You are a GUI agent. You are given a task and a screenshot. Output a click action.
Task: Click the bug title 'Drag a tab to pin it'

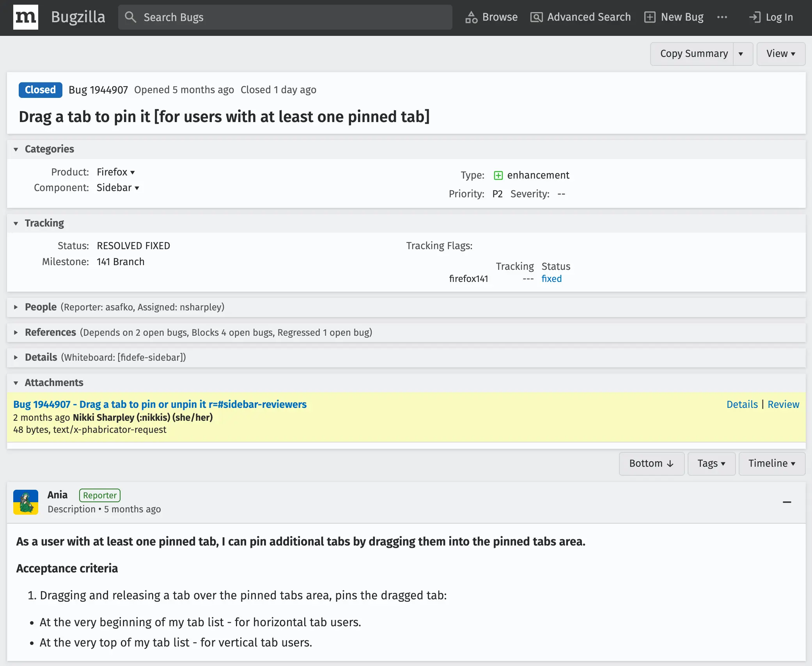tap(224, 117)
